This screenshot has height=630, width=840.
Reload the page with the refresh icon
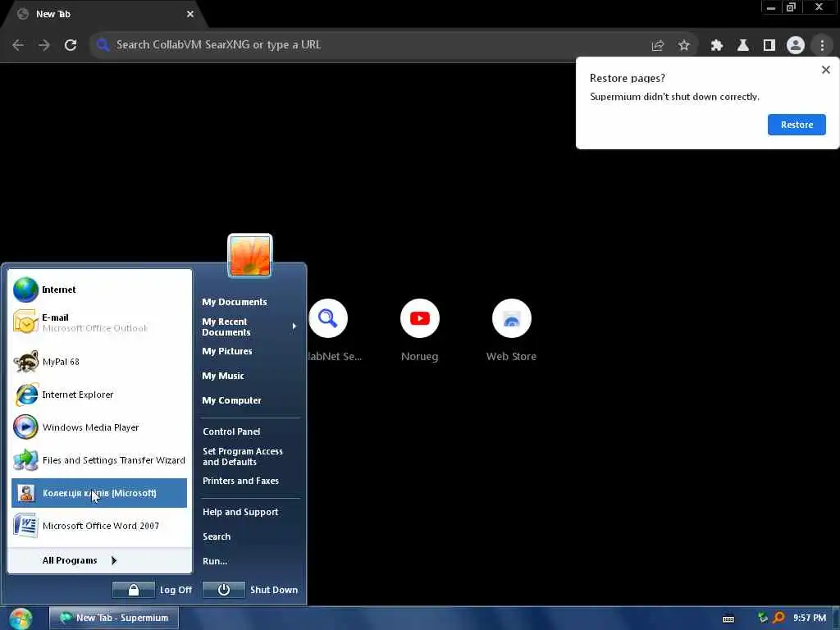pyautogui.click(x=71, y=45)
